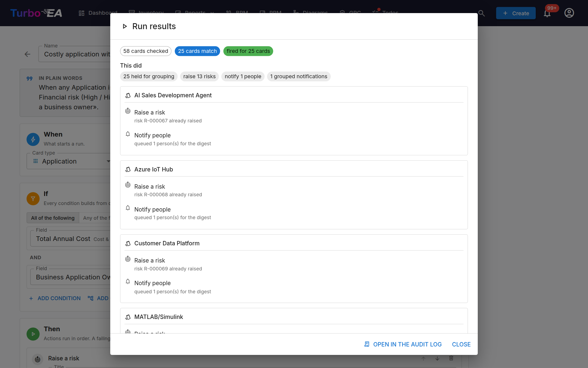Viewport: 588px width, 368px height.
Task: Click text risk R-000069 already raised
Action: click(168, 269)
